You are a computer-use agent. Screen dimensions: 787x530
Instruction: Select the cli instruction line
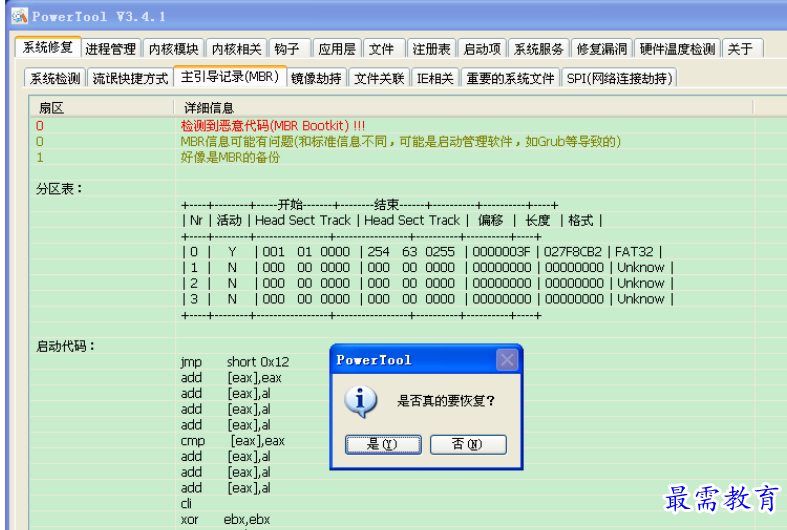tap(186, 504)
